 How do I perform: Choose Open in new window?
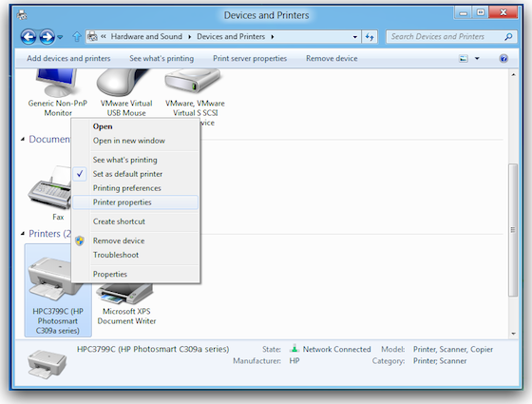pyautogui.click(x=136, y=141)
